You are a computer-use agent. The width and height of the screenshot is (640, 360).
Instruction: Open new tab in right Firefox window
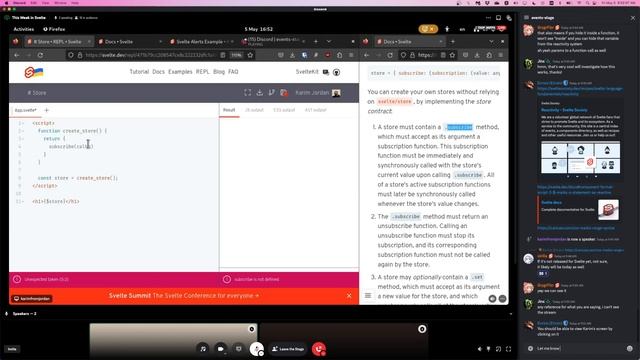click(x=453, y=42)
